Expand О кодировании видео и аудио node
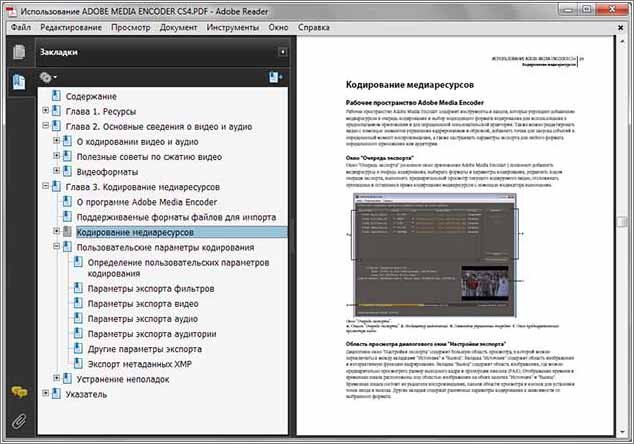The width and height of the screenshot is (634, 444). pyautogui.click(x=57, y=140)
